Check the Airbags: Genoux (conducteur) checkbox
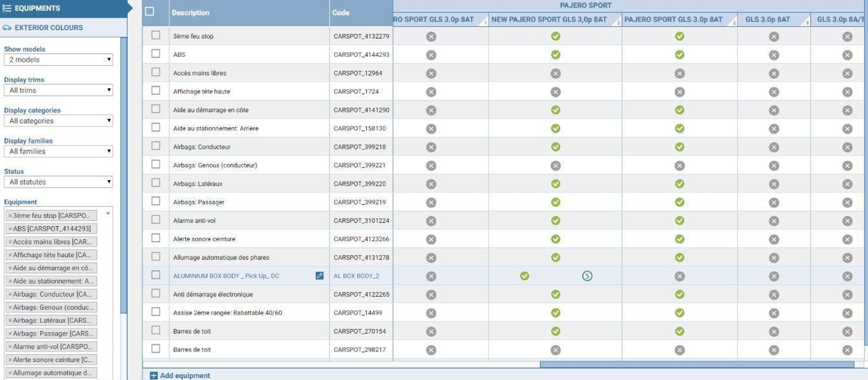 tap(156, 164)
